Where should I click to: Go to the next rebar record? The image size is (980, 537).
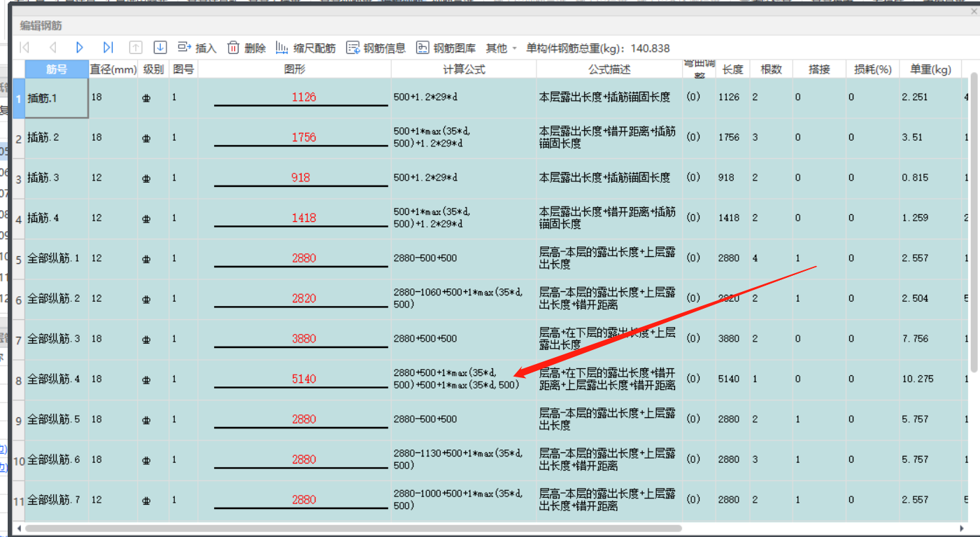point(80,48)
